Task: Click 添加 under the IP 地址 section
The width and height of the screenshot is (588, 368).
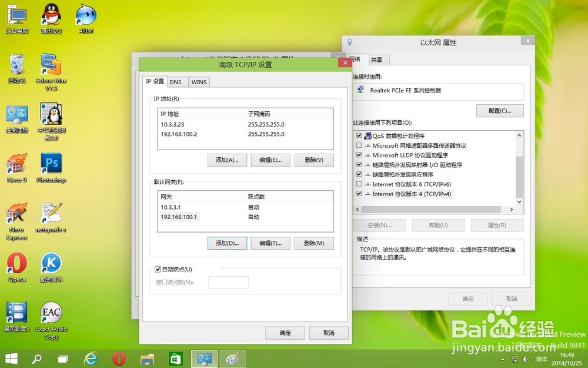Action: pos(227,160)
